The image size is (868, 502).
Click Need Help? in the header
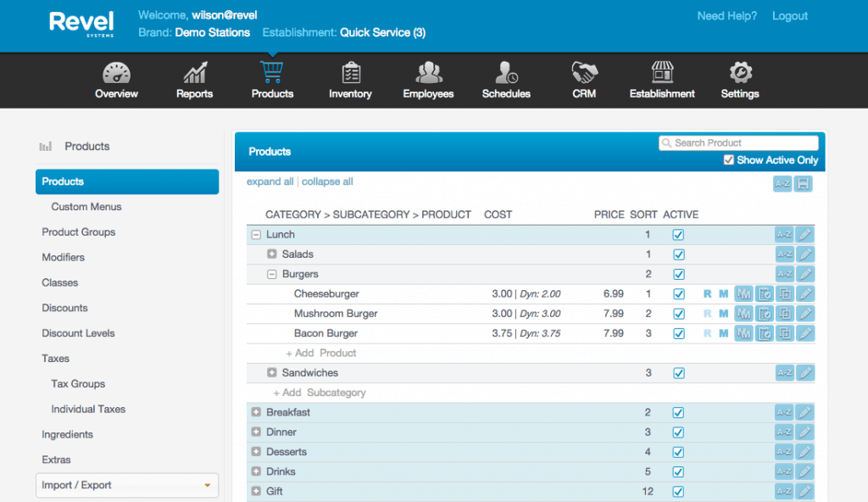pos(727,15)
